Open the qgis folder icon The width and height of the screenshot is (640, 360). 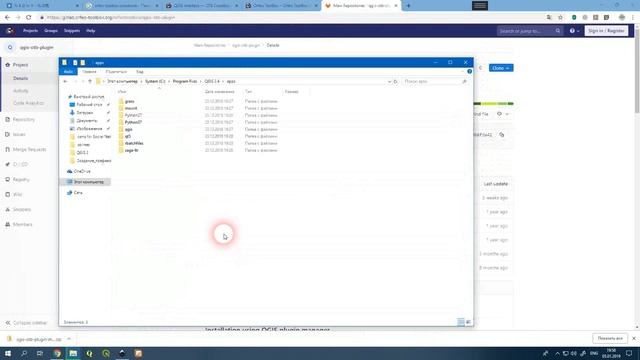click(121, 129)
